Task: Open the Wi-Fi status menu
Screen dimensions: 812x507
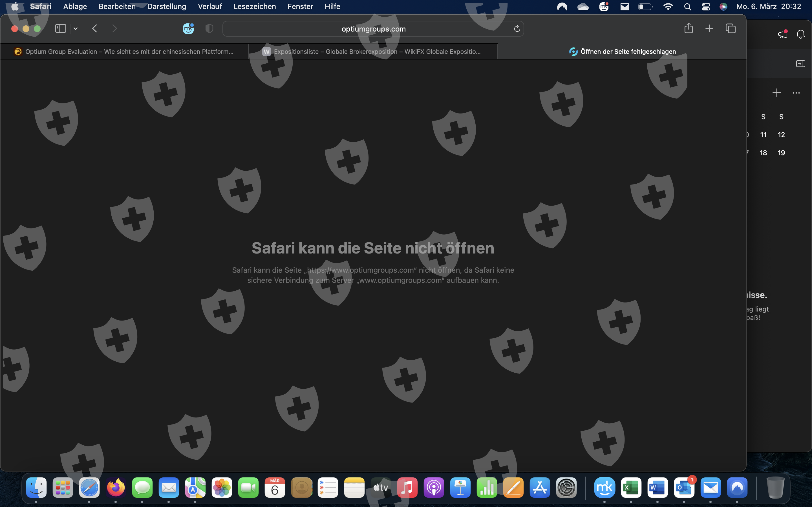Action: 668,7
